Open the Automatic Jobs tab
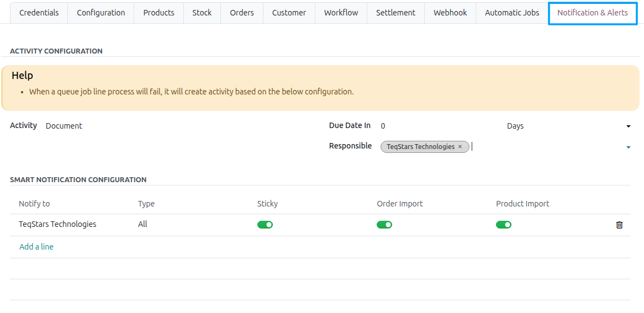This screenshot has height=313, width=644. (x=512, y=13)
